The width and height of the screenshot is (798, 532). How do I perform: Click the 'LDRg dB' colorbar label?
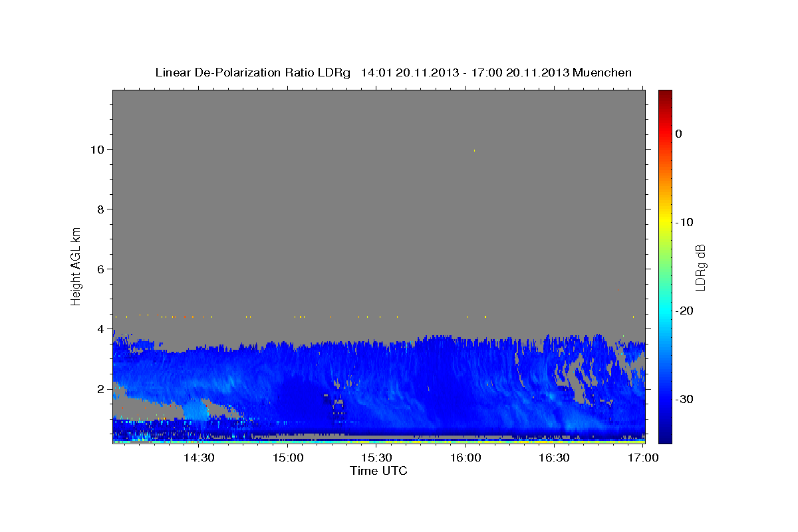click(700, 267)
